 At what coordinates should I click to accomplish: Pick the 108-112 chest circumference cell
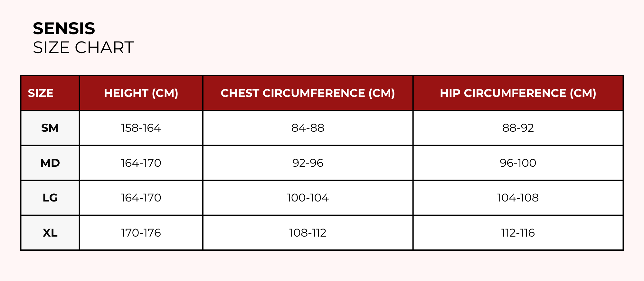[x=308, y=233]
